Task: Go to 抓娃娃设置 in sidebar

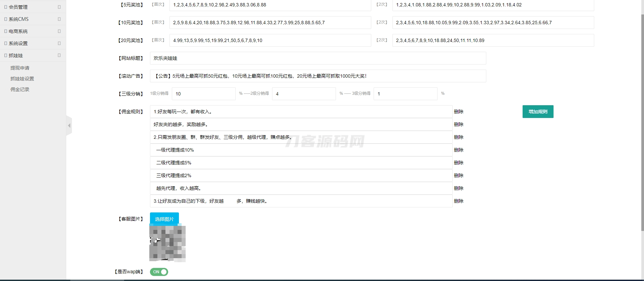Action: coord(22,79)
